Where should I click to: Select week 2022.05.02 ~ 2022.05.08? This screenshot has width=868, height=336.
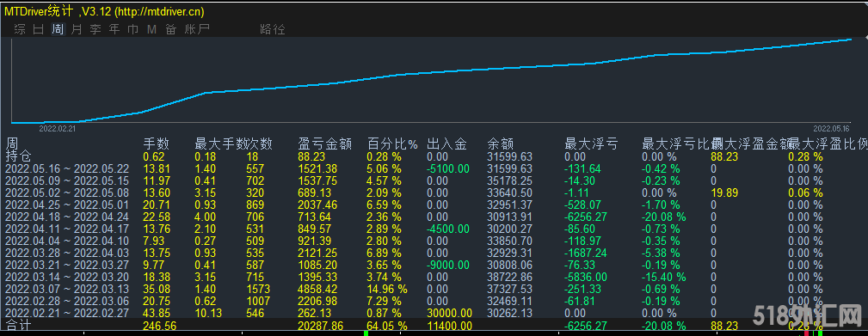click(x=67, y=192)
